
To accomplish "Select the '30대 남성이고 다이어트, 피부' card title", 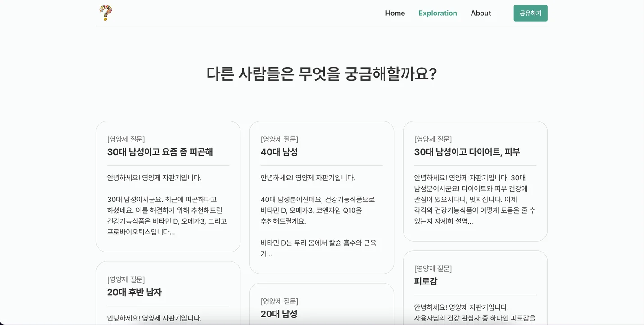I will (467, 152).
